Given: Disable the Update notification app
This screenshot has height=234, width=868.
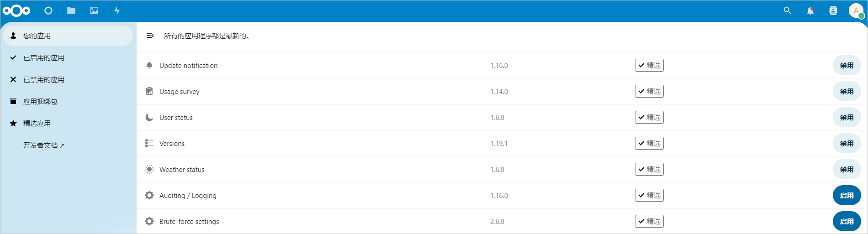Looking at the screenshot, I should click(847, 65).
